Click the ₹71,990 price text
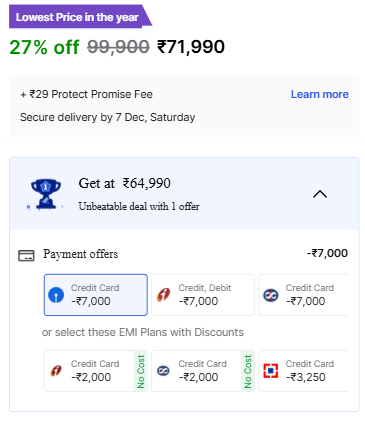 (191, 47)
